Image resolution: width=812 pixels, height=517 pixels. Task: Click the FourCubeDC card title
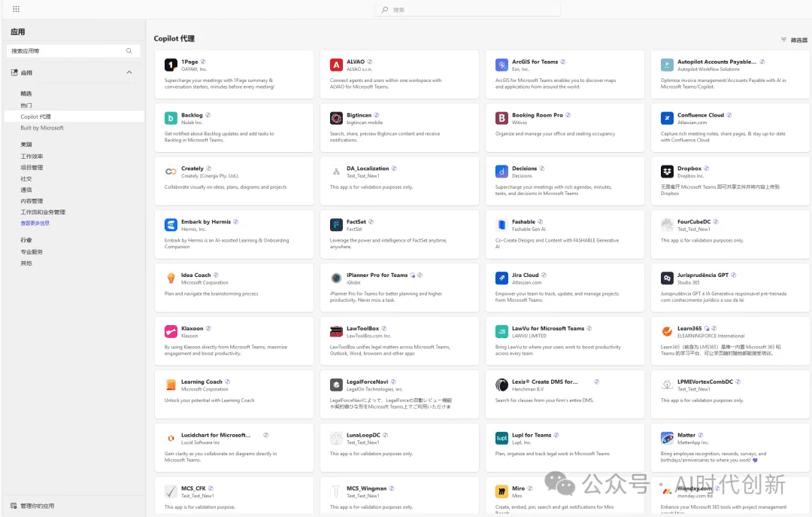(x=694, y=222)
